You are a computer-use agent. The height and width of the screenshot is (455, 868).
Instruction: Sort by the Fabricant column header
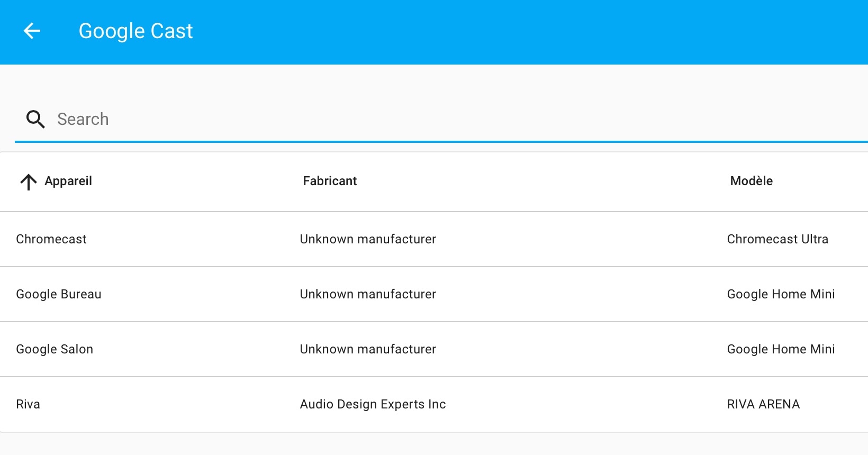[x=330, y=181]
